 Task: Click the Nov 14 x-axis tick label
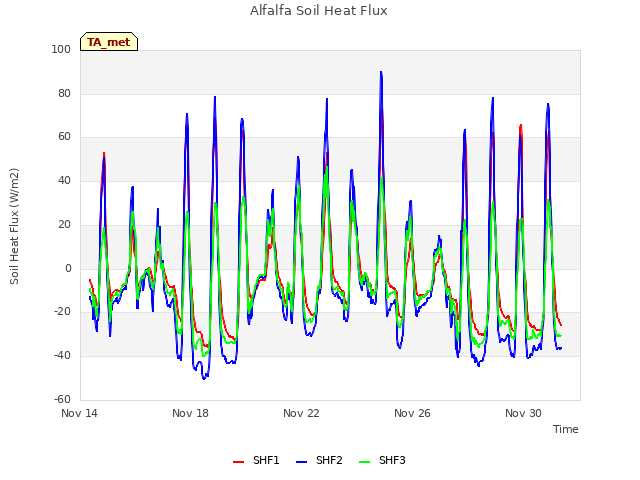(79, 413)
